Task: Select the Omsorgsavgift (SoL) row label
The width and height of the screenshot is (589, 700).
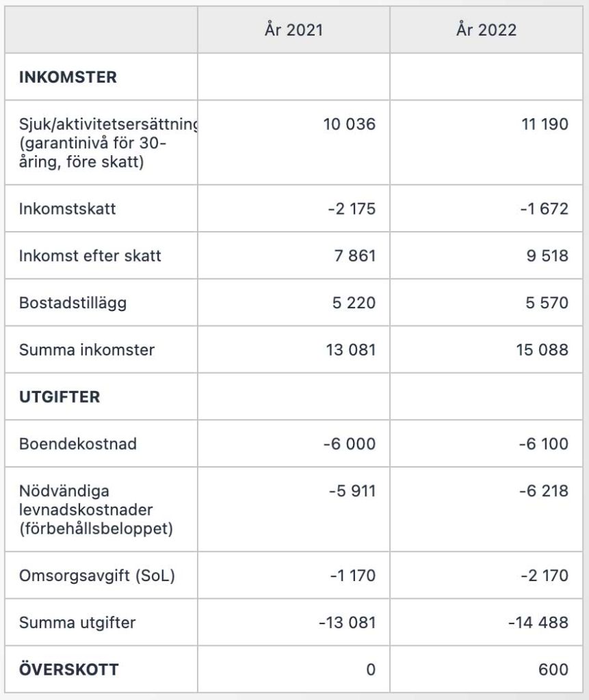Action: coord(97,576)
